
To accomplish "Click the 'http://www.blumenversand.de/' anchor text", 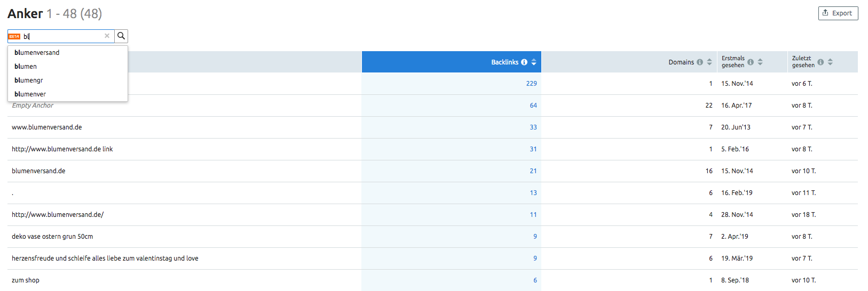I will (58, 215).
